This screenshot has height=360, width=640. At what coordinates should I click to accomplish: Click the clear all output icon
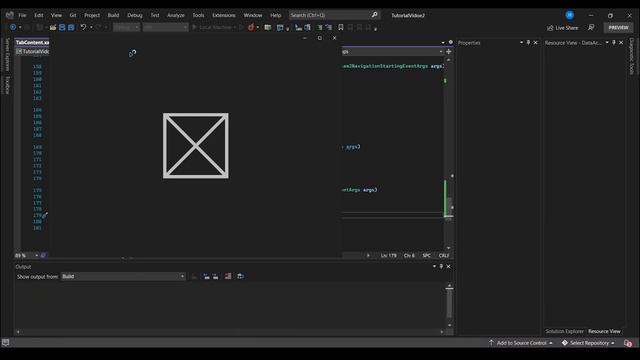click(228, 276)
